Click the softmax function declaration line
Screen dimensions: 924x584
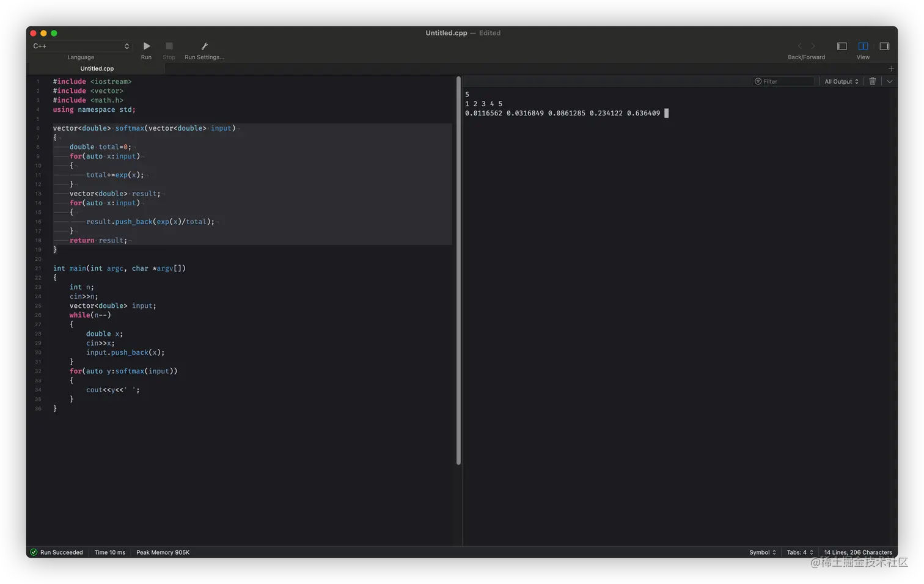click(x=144, y=128)
